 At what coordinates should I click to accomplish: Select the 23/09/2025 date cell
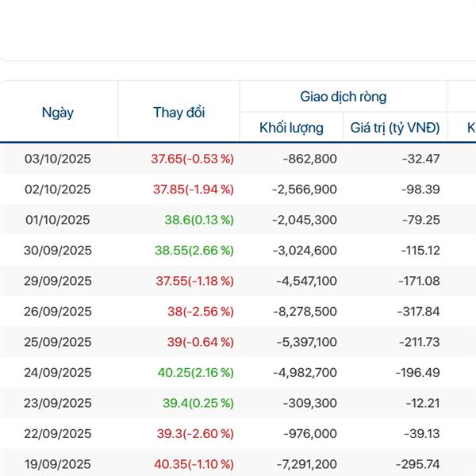coord(58,403)
